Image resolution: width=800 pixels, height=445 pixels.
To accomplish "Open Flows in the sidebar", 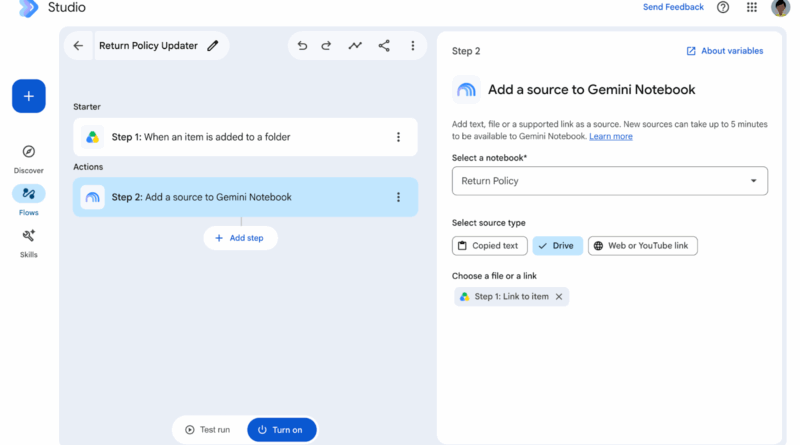I will click(x=29, y=201).
